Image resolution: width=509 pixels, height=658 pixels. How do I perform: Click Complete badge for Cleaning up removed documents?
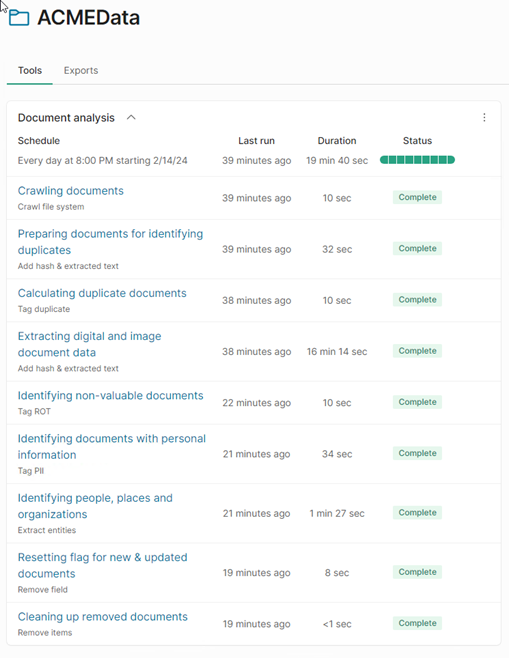point(418,623)
